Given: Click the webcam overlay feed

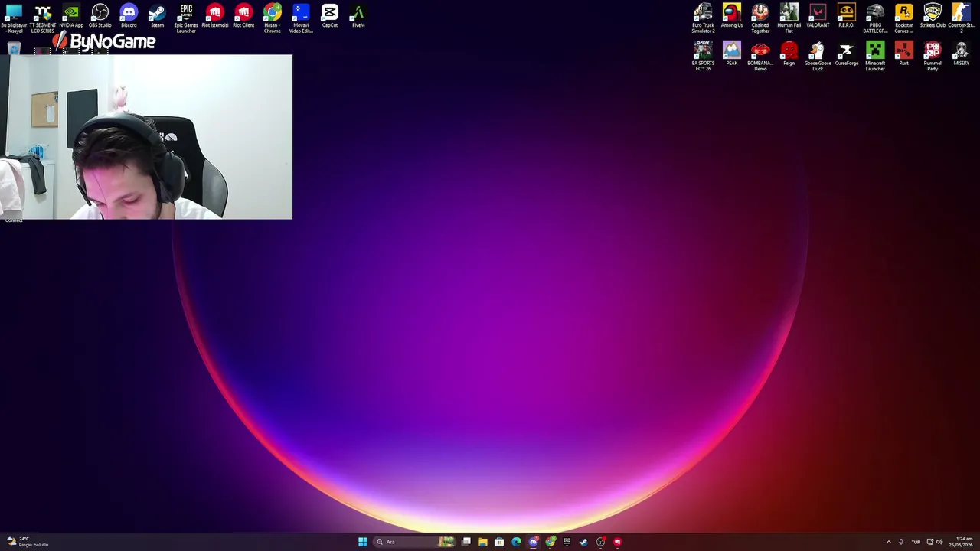Looking at the screenshot, I should pos(146,136).
